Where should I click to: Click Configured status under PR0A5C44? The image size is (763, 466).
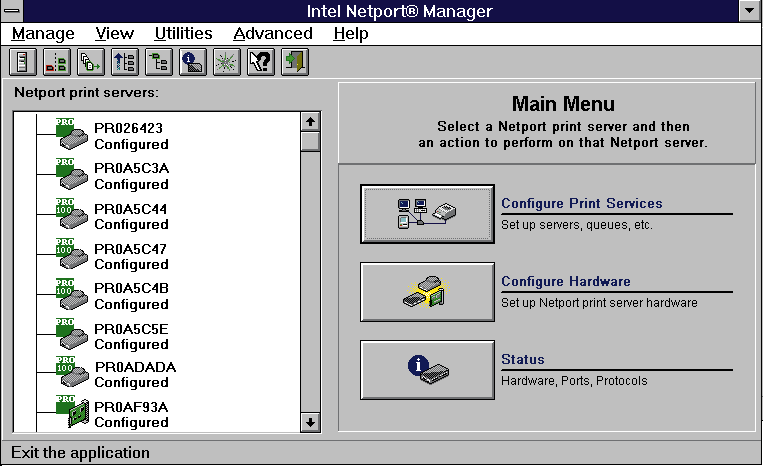tap(131, 224)
